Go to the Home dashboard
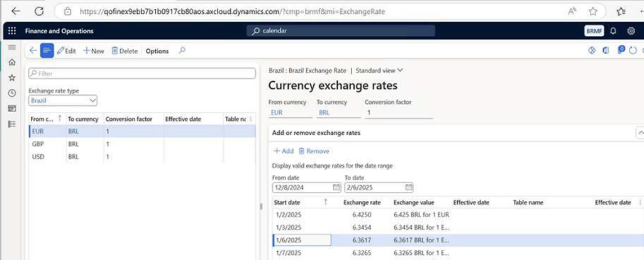This screenshot has width=644, height=260. click(x=12, y=62)
